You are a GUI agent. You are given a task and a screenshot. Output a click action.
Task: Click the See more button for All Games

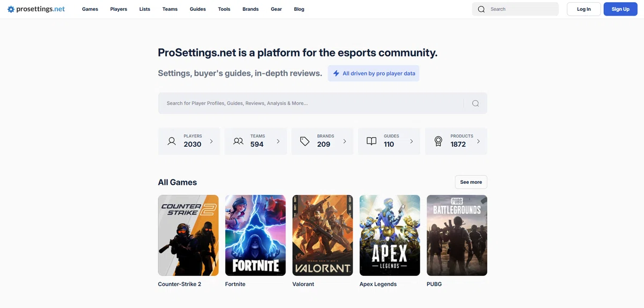(471, 182)
